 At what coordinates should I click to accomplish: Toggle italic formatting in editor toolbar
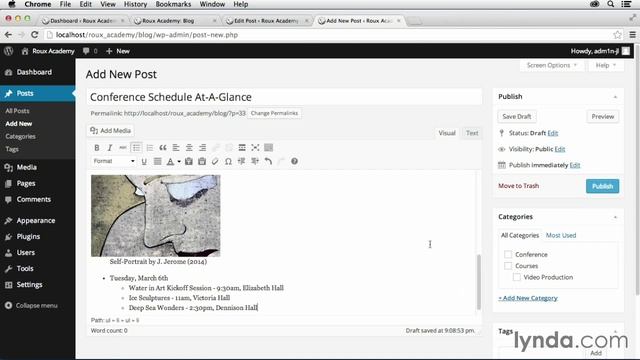[110, 148]
